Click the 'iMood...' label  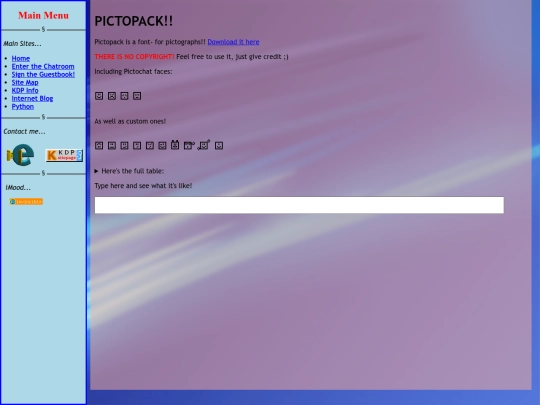point(18,188)
